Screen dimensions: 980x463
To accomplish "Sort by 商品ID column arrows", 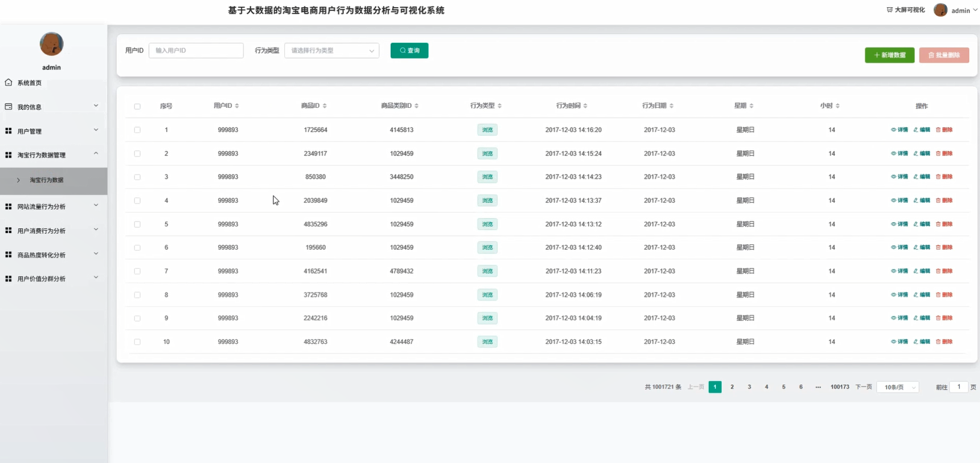I will [325, 106].
